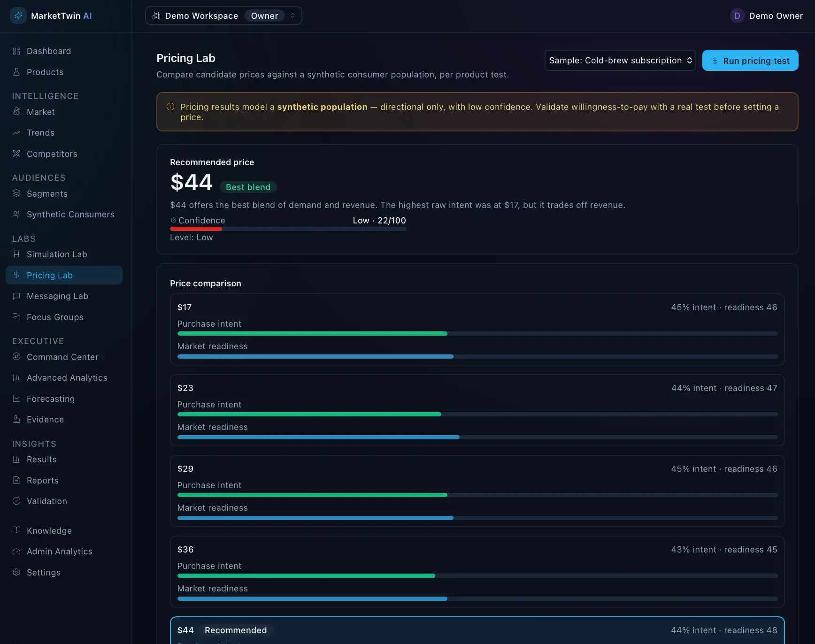Click the Market target icon
Viewport: 815px width, 644px height.
[16, 112]
